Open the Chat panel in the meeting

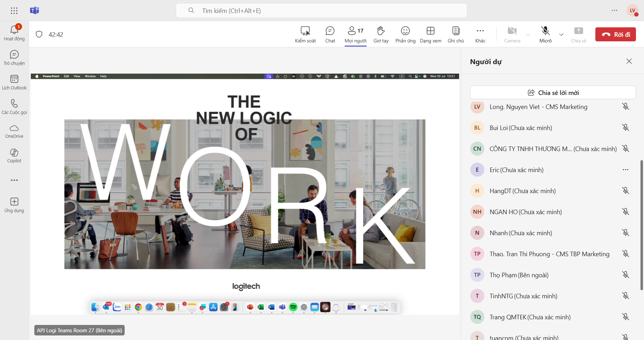(x=330, y=34)
